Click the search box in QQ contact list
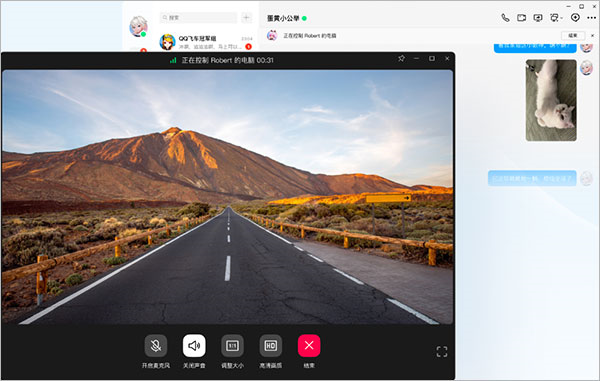The width and height of the screenshot is (600, 381). (x=198, y=18)
